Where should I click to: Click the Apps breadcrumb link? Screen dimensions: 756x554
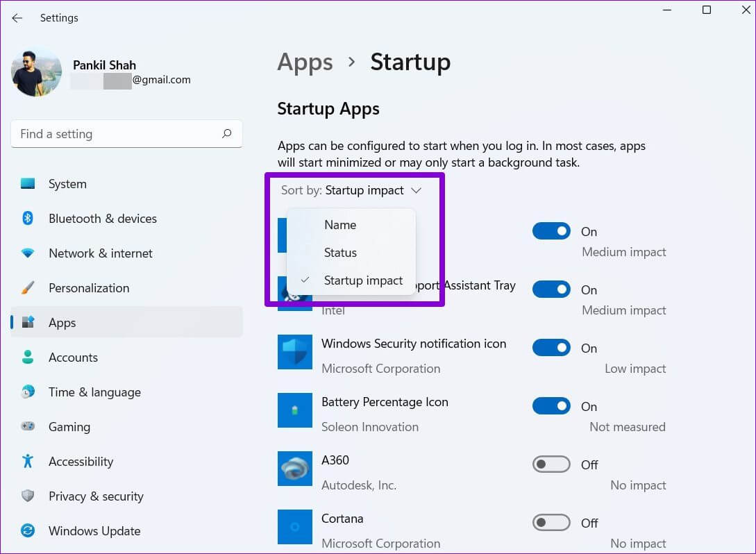pyautogui.click(x=305, y=62)
